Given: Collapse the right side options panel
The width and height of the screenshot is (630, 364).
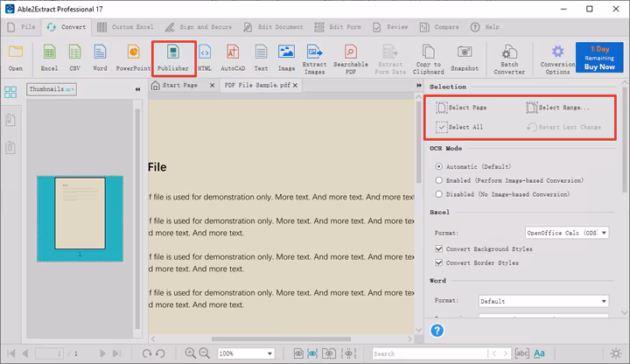Looking at the screenshot, I should 419,85.
